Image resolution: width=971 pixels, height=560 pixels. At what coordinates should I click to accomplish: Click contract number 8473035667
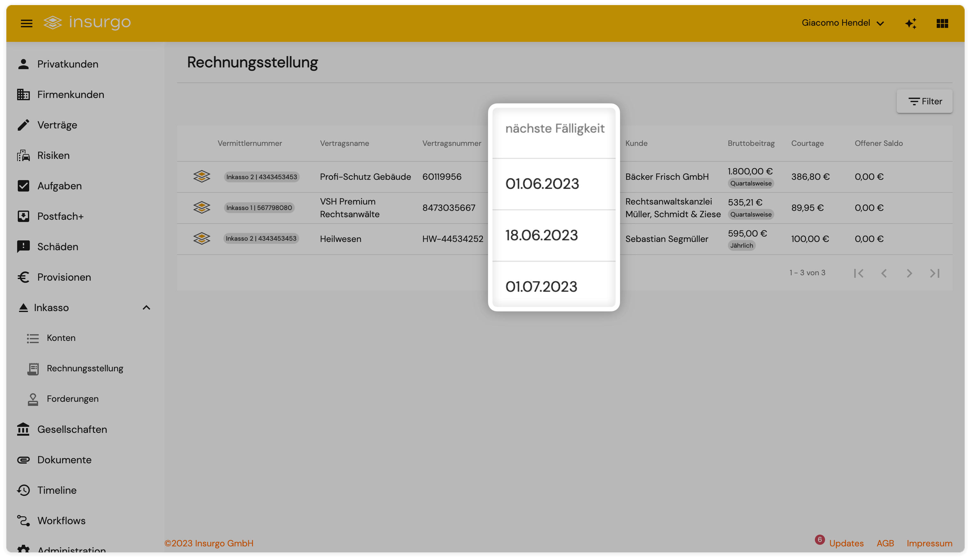448,208
